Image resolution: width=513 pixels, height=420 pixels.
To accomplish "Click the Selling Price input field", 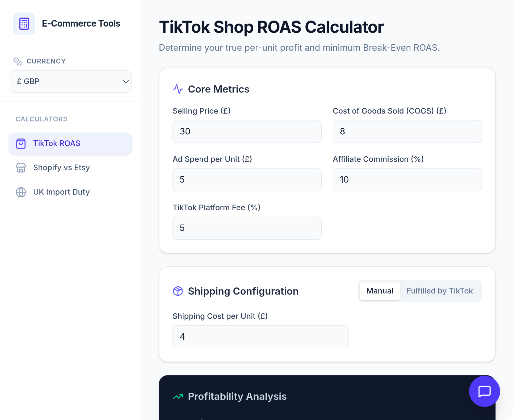I will pos(247,131).
